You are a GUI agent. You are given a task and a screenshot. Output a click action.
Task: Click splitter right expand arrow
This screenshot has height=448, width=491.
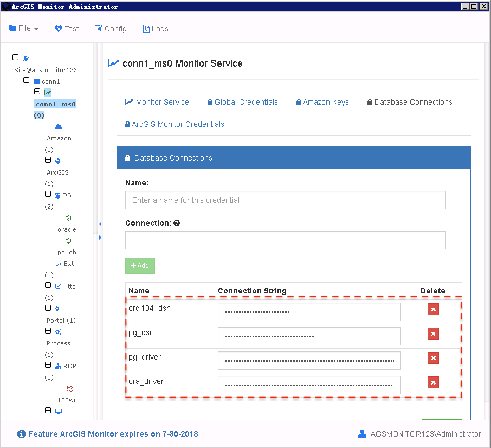[100, 238]
